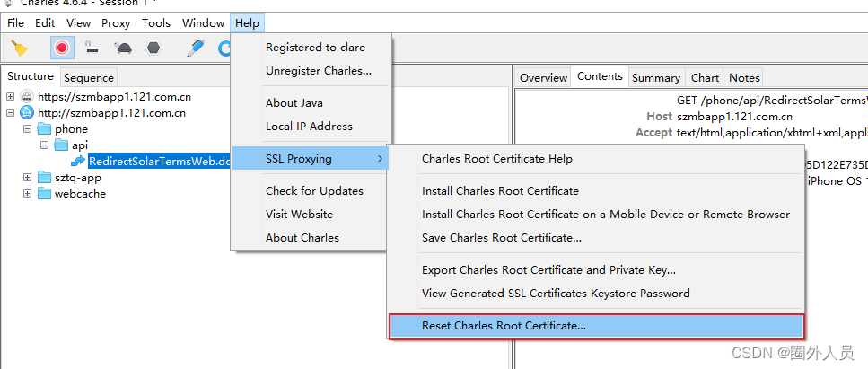The height and width of the screenshot is (369, 868).
Task: Click the pen Compose icon
Action: (196, 48)
